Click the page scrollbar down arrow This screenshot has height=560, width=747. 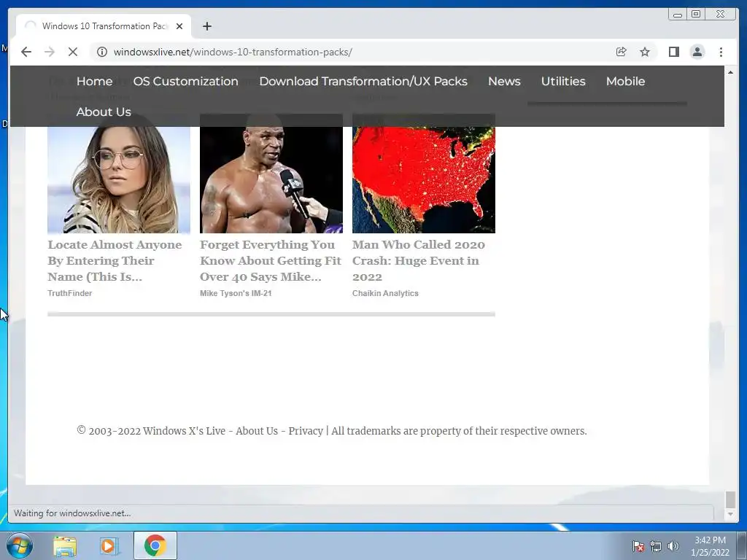(x=730, y=514)
